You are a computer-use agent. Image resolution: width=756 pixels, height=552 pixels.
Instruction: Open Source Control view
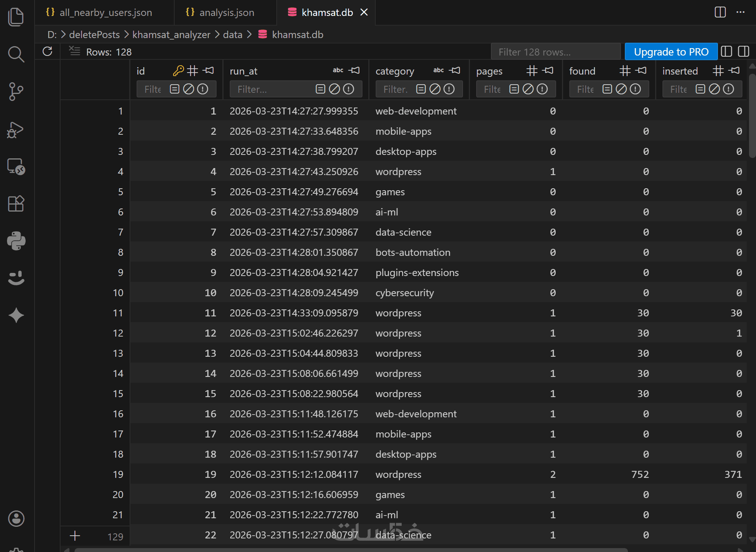pos(16,91)
